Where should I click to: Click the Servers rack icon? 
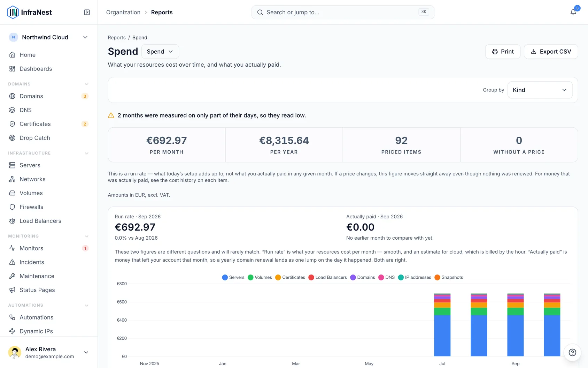12,165
